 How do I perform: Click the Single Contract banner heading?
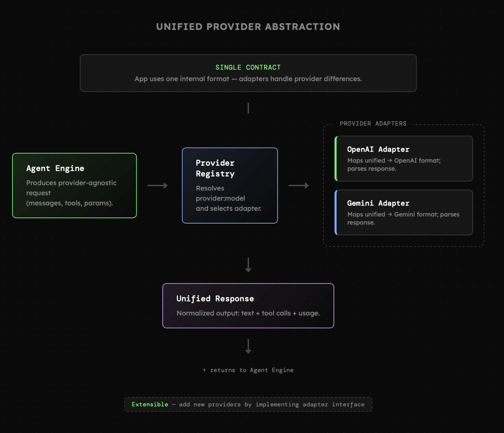(x=248, y=67)
